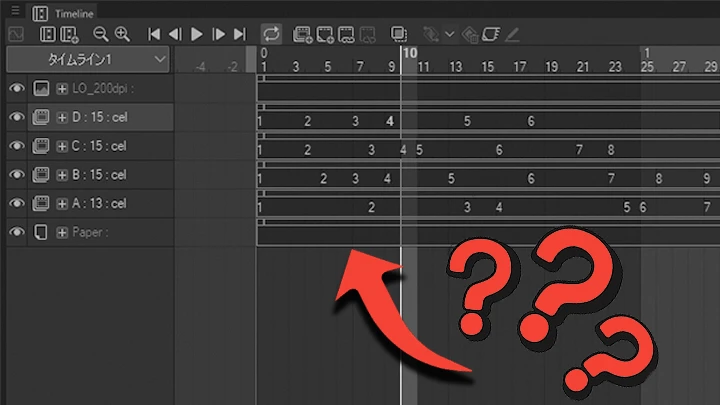Image resolution: width=720 pixels, height=405 pixels.
Task: Specify cels icon in toolbar
Action: click(346, 34)
